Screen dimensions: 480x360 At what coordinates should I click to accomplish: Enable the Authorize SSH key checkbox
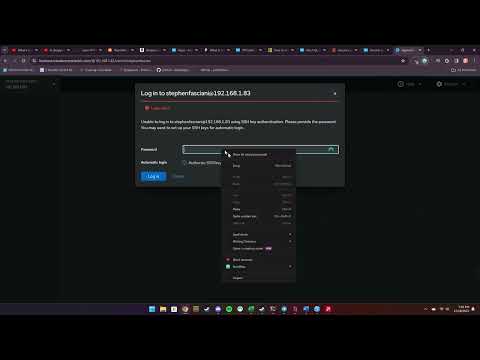pos(185,163)
